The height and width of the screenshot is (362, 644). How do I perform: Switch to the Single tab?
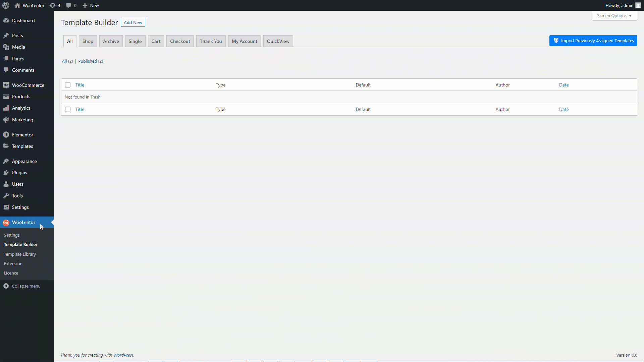(x=135, y=41)
